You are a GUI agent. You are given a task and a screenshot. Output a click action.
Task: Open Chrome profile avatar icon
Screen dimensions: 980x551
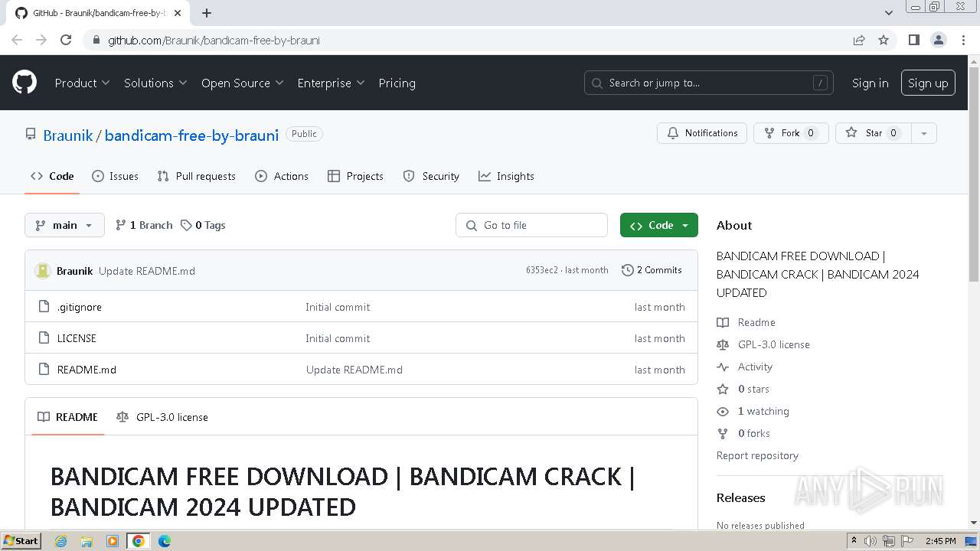[939, 40]
